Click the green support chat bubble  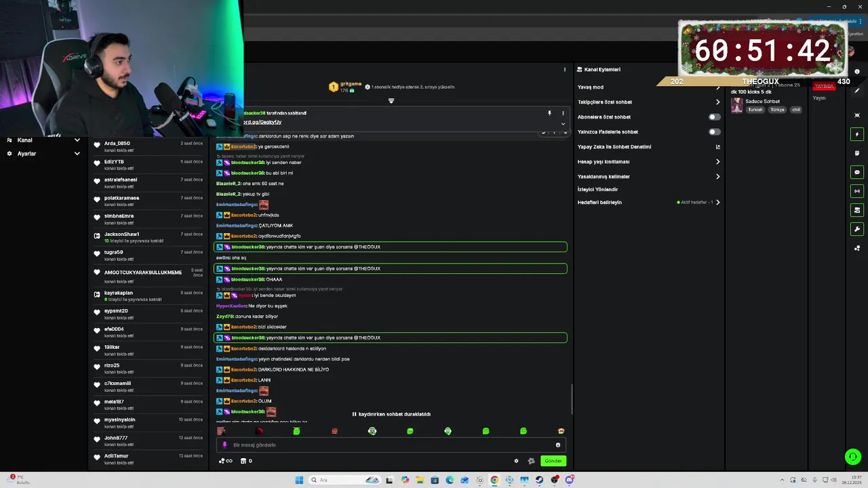point(853,456)
